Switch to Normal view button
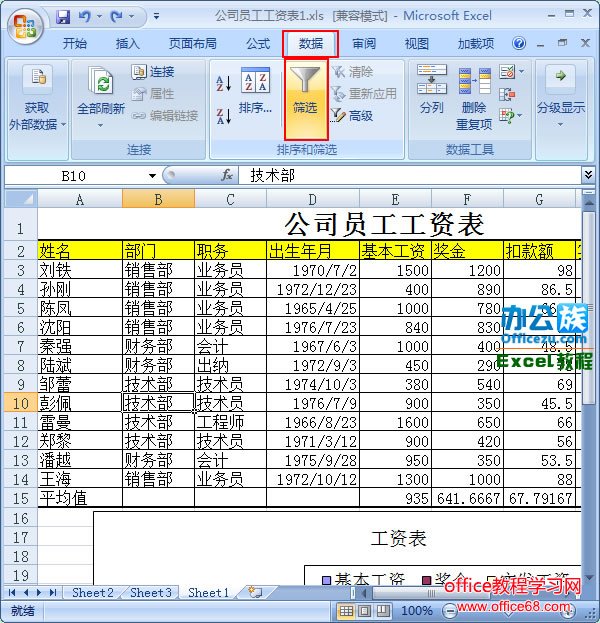Viewport: 600px width, 623px height. (346, 611)
